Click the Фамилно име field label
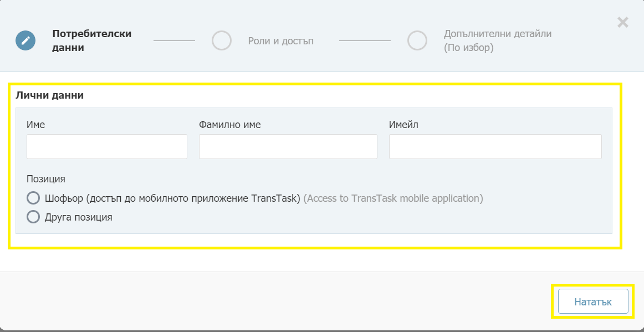Image resolution: width=644 pixels, height=332 pixels. pos(230,125)
